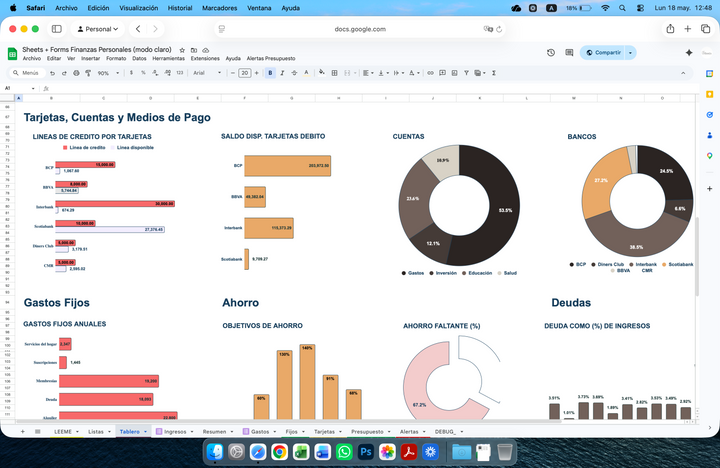
Task: Open the Archivo menu in Sheets
Action: click(x=32, y=58)
